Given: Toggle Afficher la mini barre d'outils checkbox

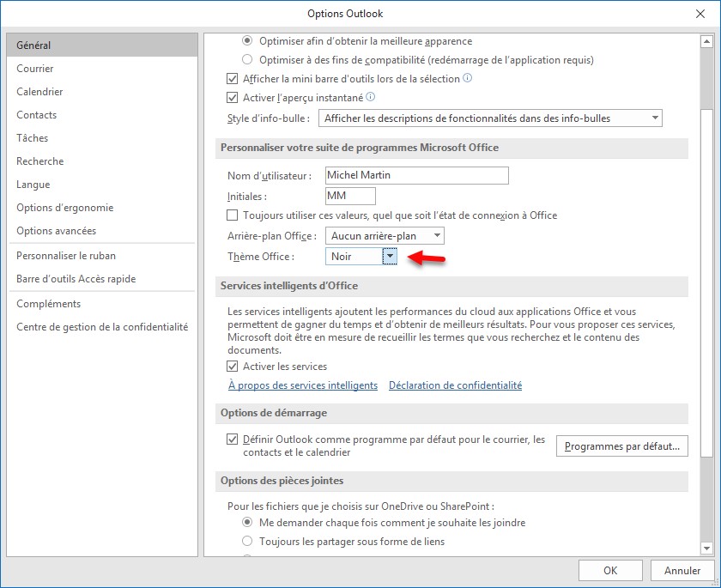Looking at the screenshot, I should [233, 79].
